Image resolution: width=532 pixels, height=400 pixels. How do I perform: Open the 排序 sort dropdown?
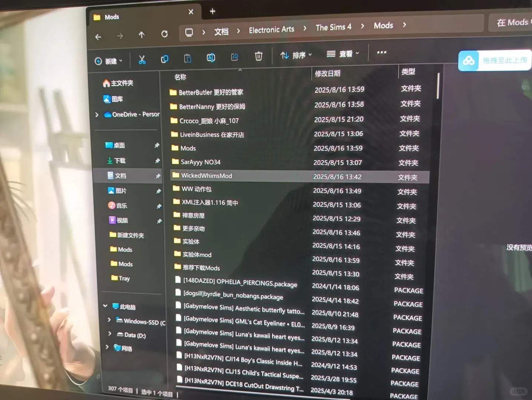(296, 55)
